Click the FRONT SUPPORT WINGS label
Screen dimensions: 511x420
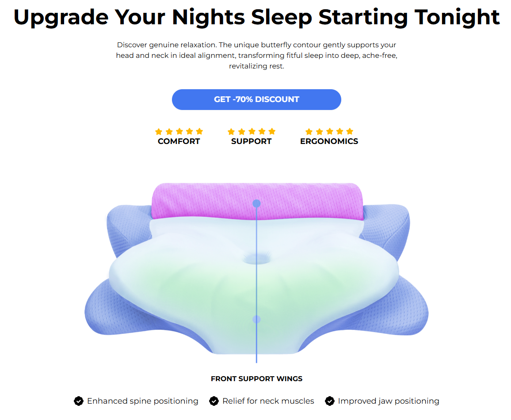pos(256,378)
